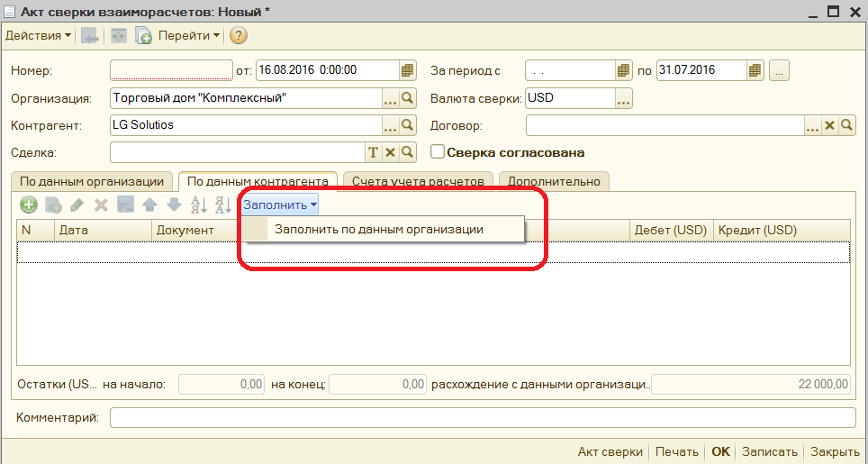Click the period selection ellipsis button
Viewport: 868px width, 464px height.
click(779, 70)
